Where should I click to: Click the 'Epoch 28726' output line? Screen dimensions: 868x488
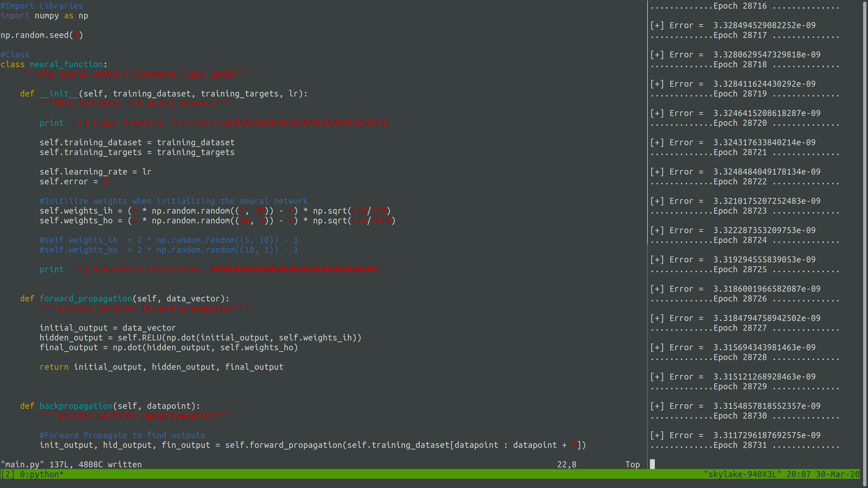(745, 299)
